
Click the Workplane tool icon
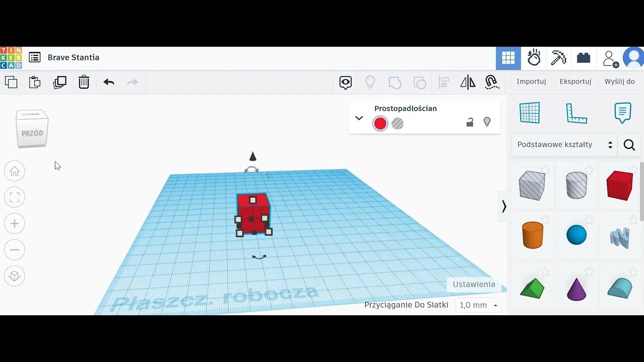pyautogui.click(x=529, y=113)
